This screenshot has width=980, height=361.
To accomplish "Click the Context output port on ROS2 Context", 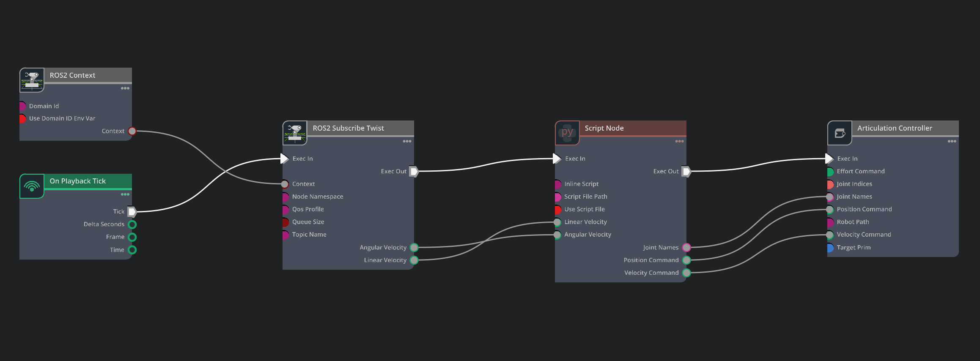I will click(x=132, y=131).
